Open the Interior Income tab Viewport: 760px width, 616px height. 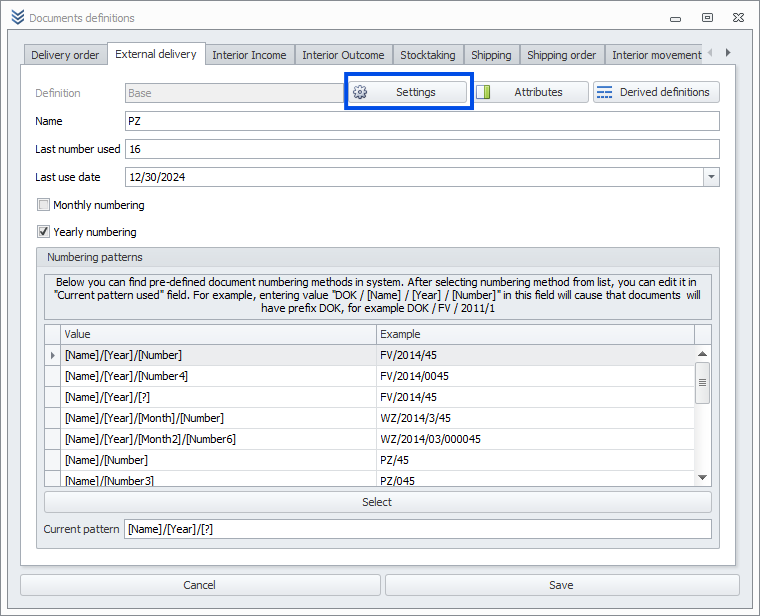(x=249, y=55)
